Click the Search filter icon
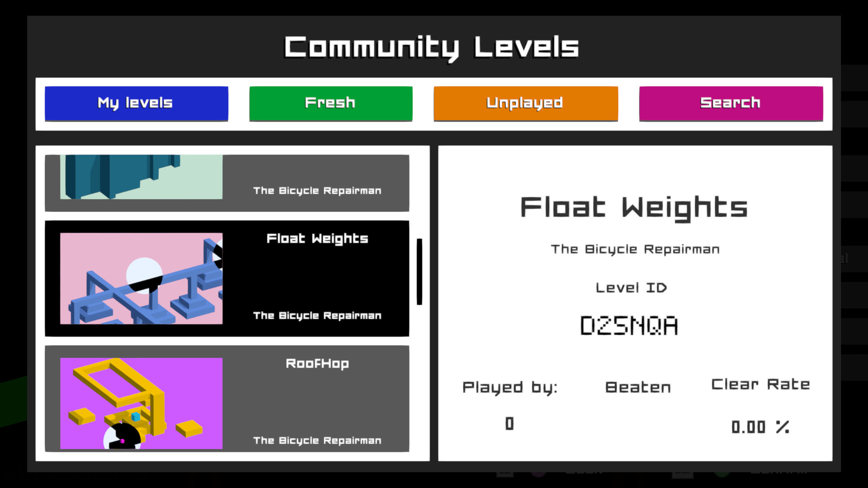 (730, 103)
